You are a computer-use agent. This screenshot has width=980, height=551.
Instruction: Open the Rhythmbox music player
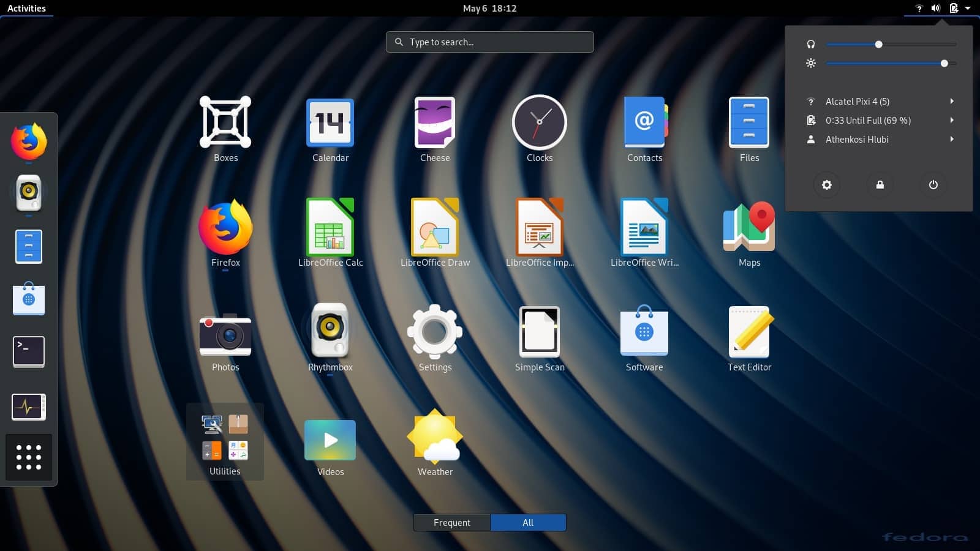pyautogui.click(x=330, y=337)
